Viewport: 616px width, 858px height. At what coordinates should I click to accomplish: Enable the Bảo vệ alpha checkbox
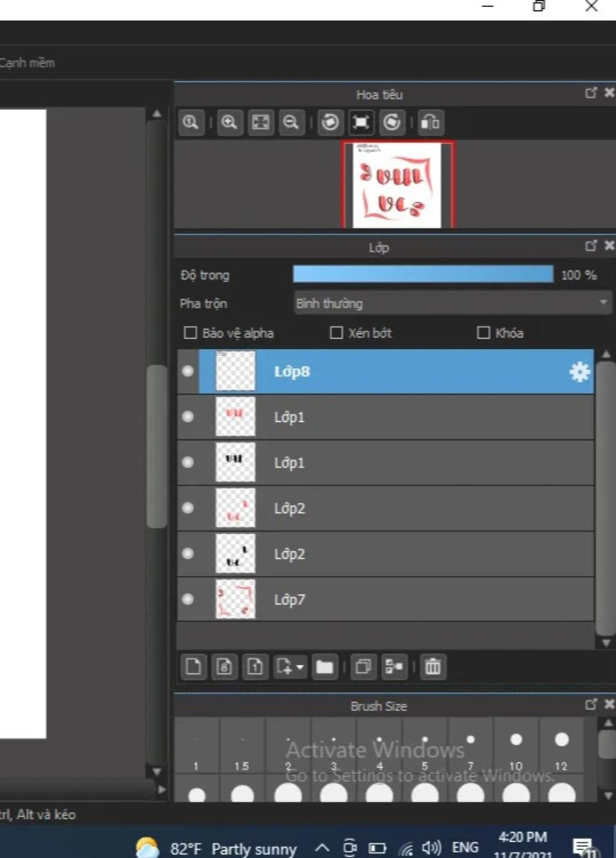click(x=190, y=333)
